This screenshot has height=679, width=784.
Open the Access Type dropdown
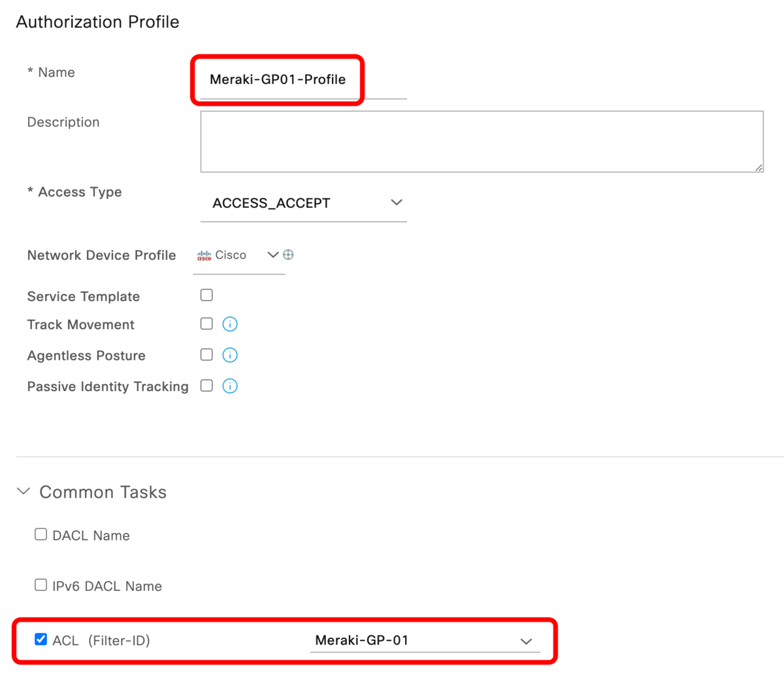tap(303, 203)
